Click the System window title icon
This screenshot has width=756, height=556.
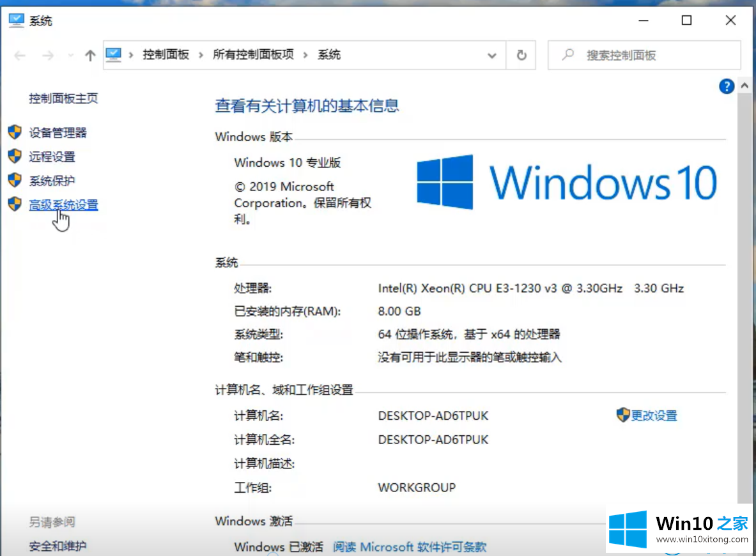coord(17,20)
